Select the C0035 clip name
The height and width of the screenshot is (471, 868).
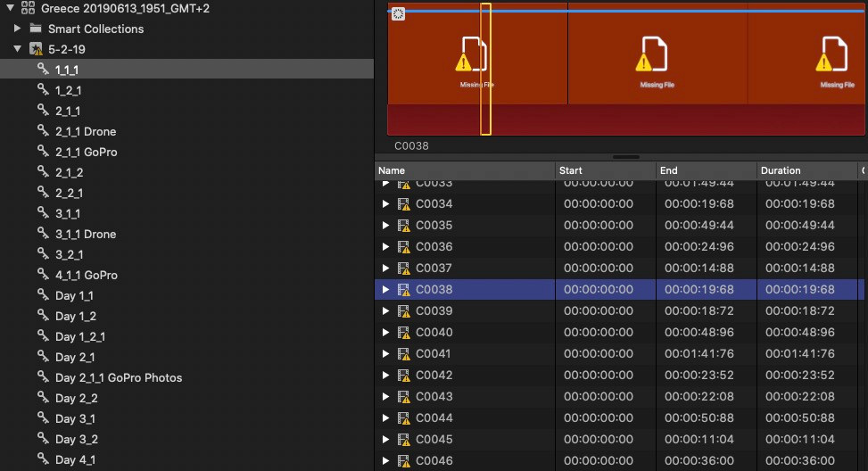tap(434, 226)
